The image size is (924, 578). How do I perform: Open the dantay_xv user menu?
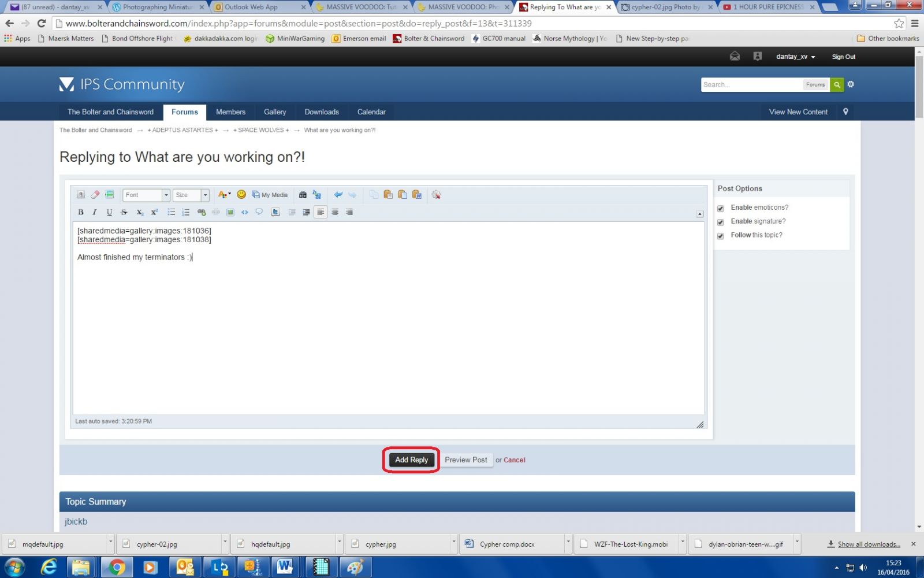(795, 57)
